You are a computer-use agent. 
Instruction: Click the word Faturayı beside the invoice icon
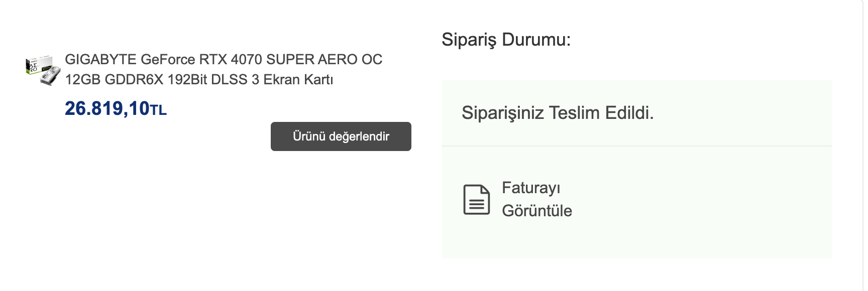pos(531,188)
